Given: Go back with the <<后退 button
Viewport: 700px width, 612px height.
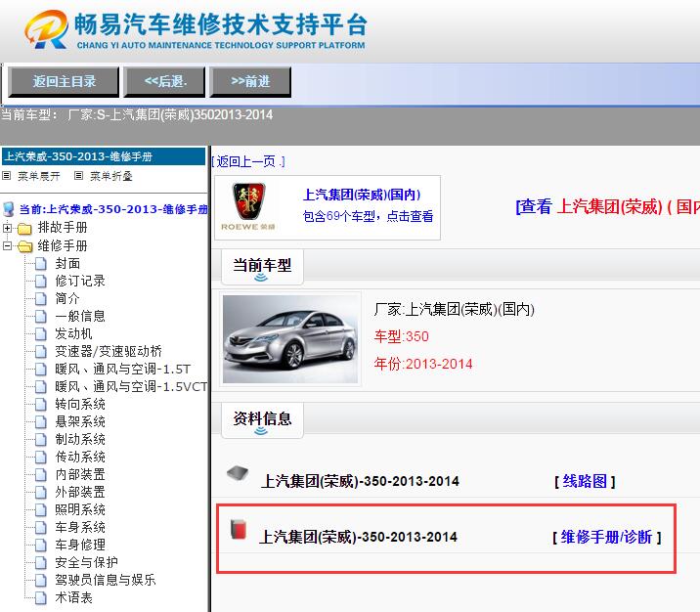Looking at the screenshot, I should [164, 82].
